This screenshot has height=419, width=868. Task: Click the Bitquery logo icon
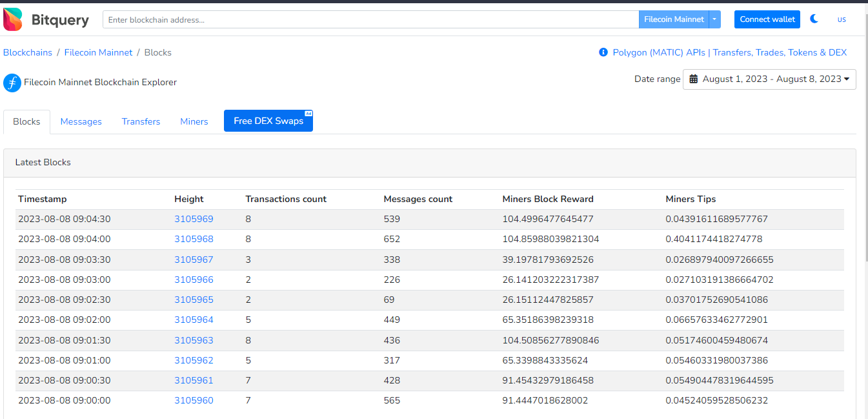12,19
